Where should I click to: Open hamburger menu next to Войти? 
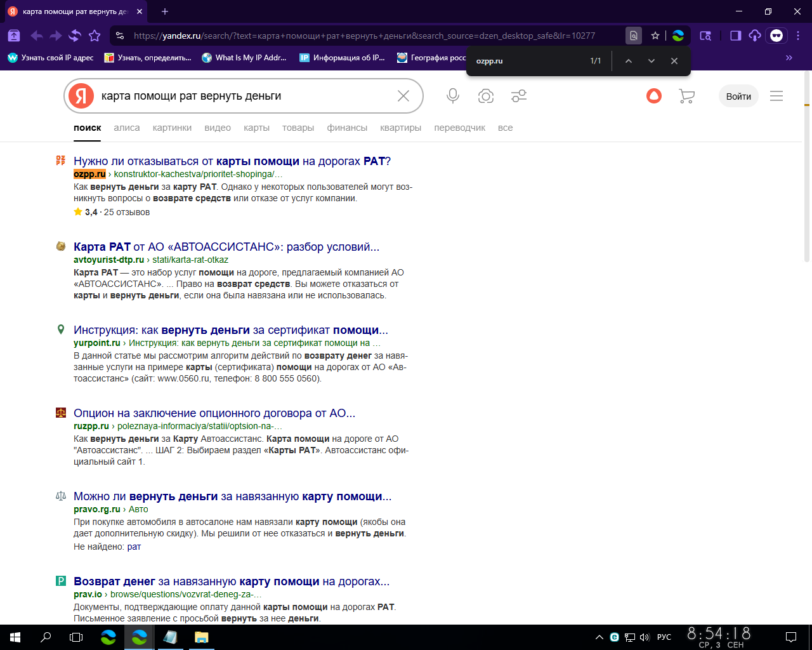click(x=776, y=96)
